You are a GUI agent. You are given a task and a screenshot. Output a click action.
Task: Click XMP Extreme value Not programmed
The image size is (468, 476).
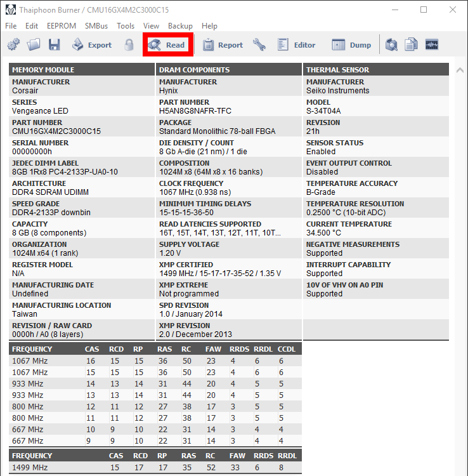pyautogui.click(x=189, y=294)
